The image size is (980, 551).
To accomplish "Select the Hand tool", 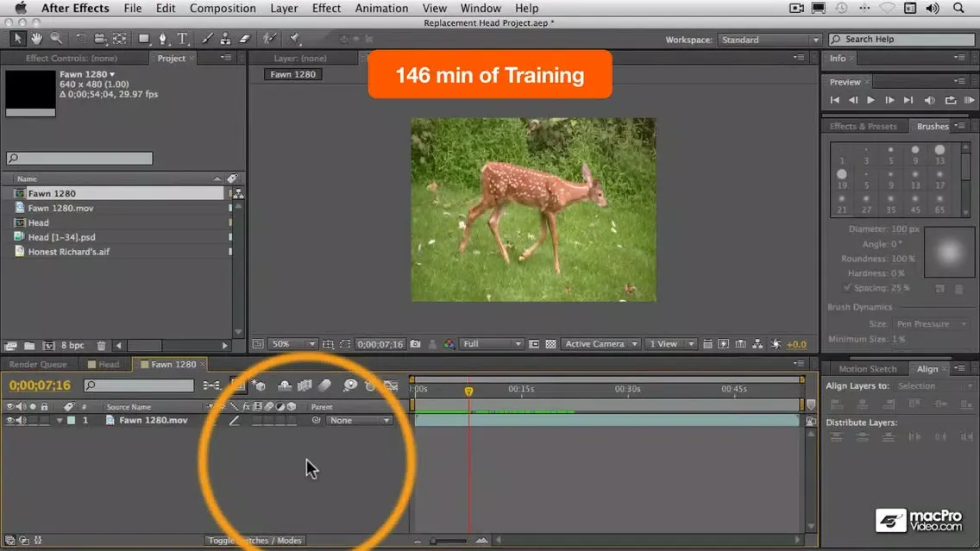I will click(37, 39).
